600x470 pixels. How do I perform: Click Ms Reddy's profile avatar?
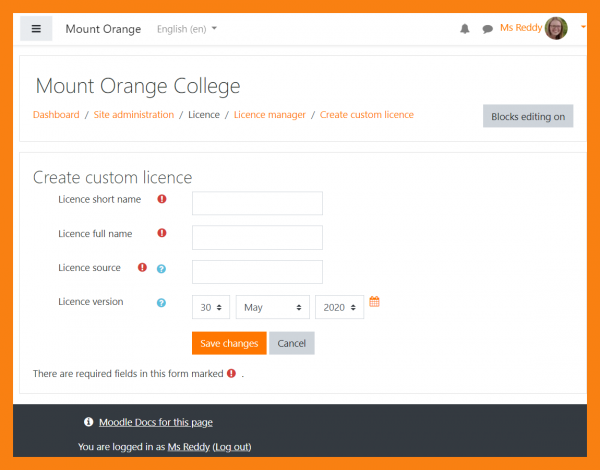(x=557, y=28)
